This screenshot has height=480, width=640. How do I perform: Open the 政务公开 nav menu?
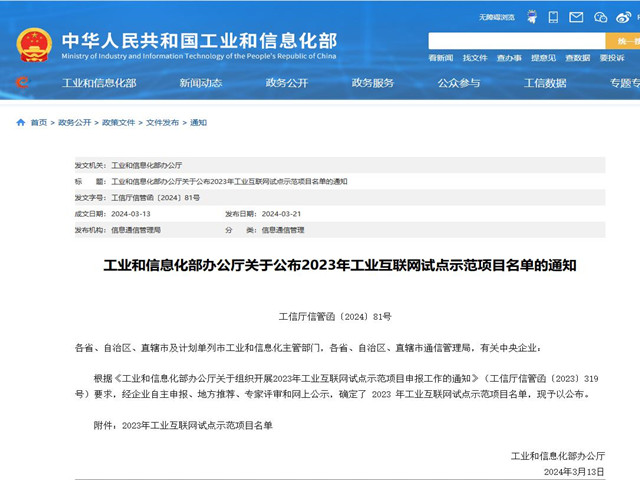(x=287, y=83)
